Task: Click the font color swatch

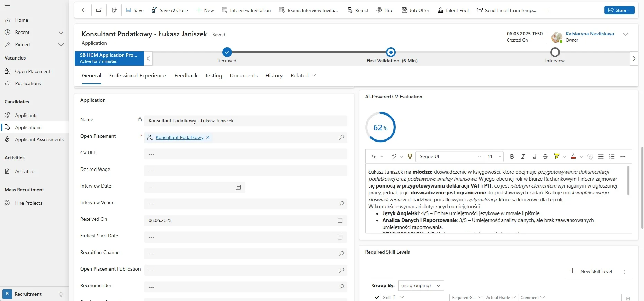Action: point(573,157)
